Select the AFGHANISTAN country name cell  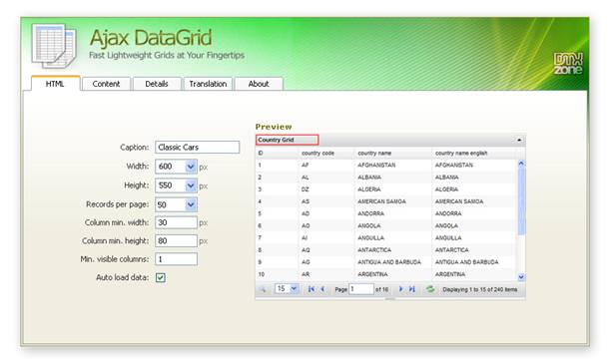376,166
